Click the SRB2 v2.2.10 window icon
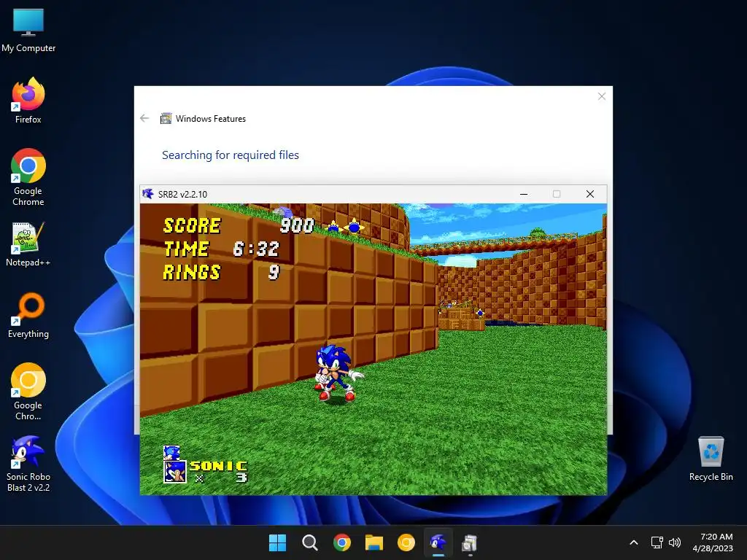This screenshot has width=747, height=560. (x=148, y=194)
